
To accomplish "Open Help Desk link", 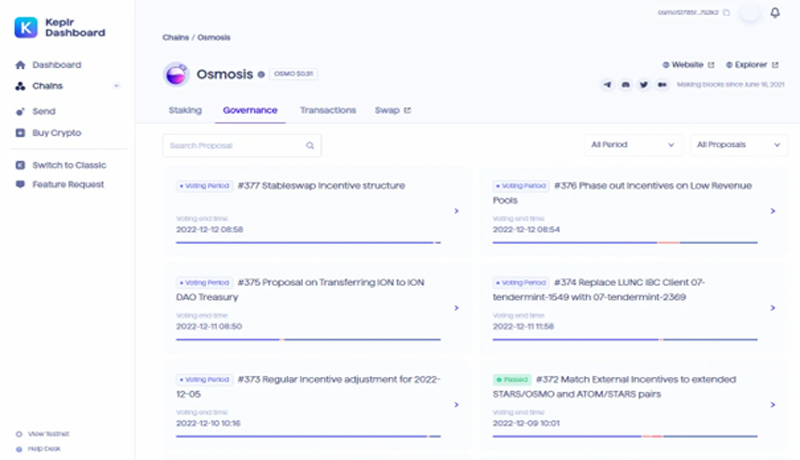I will [x=44, y=449].
